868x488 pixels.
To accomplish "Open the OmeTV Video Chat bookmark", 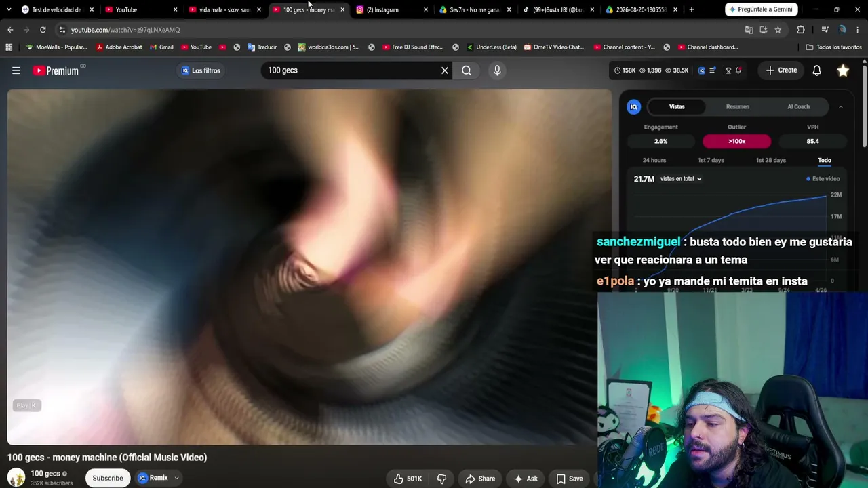I will (553, 47).
